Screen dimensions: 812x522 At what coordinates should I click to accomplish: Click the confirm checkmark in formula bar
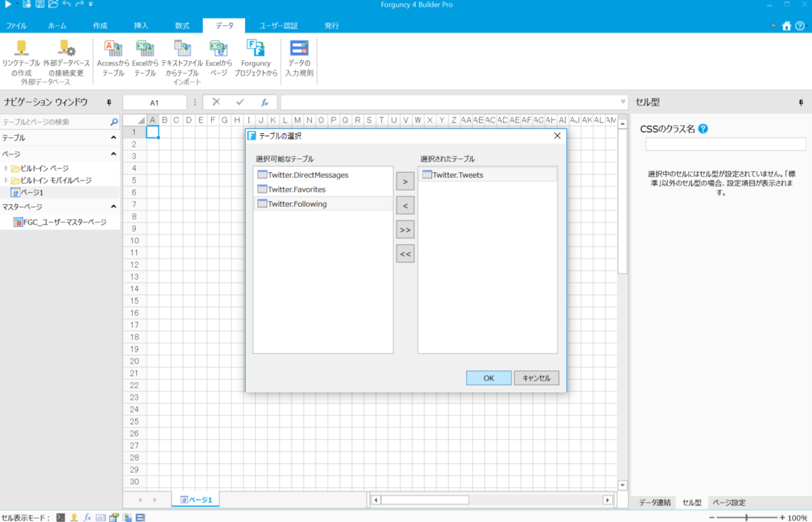pos(240,102)
